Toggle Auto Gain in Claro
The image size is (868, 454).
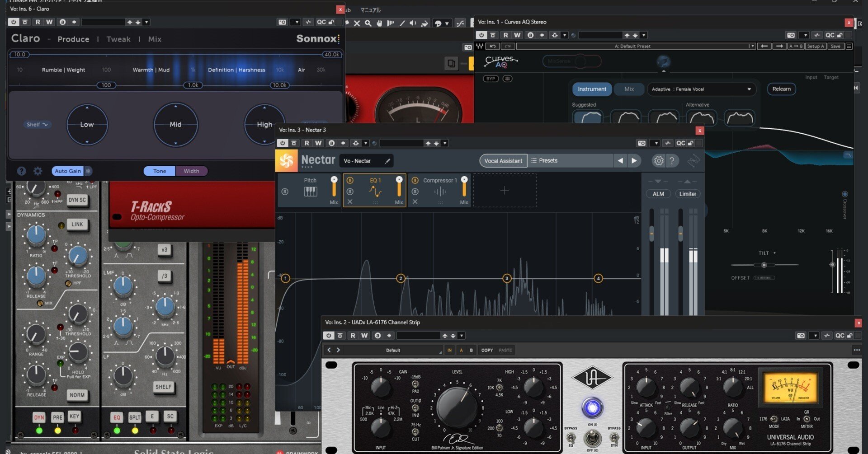tap(68, 171)
